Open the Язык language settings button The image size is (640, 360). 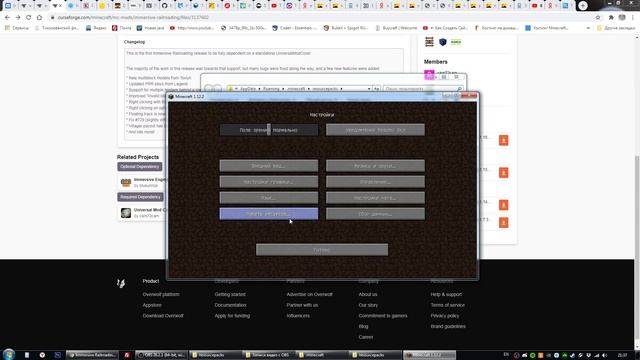click(x=269, y=198)
